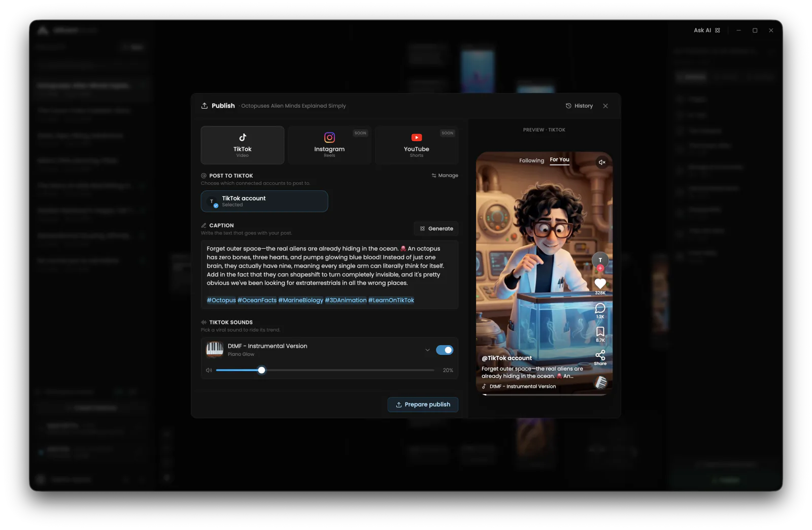Click the sound volume speaker icon

pos(209,371)
